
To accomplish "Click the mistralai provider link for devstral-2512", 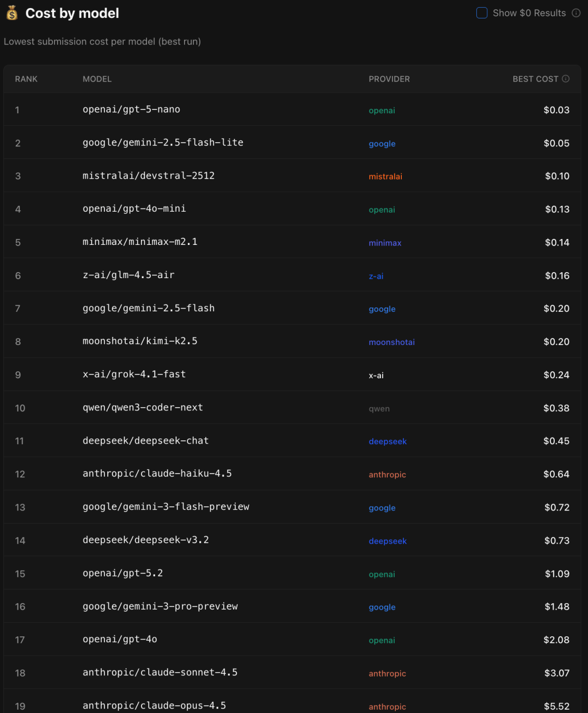I will click(385, 176).
